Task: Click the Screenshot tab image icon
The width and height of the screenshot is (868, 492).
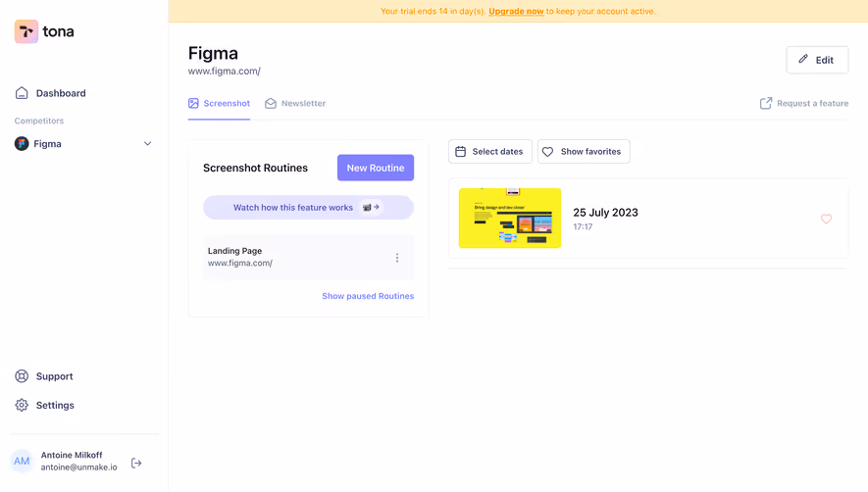Action: point(193,103)
